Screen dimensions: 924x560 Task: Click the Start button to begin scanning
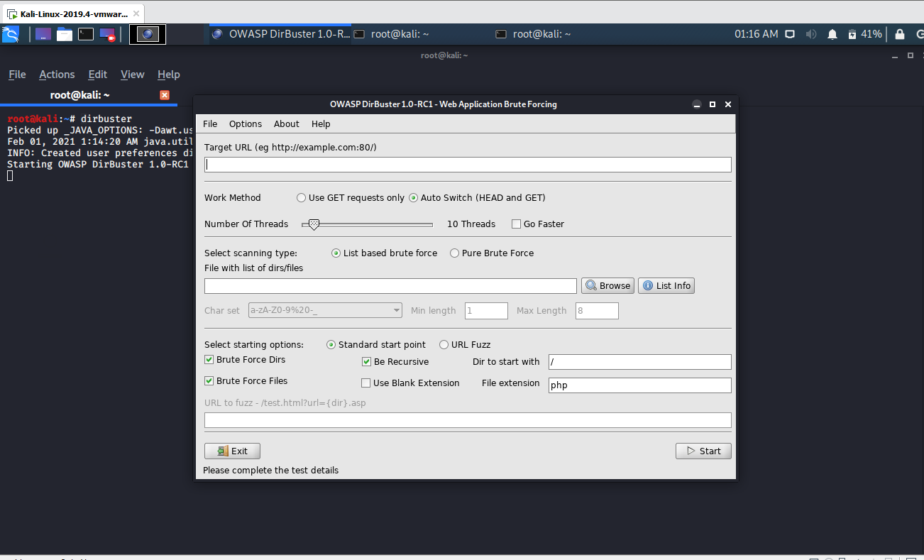pyautogui.click(x=703, y=451)
